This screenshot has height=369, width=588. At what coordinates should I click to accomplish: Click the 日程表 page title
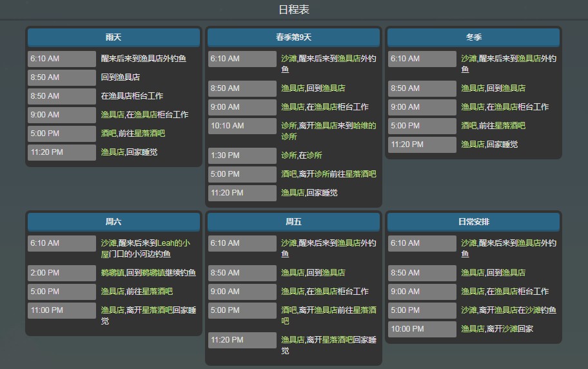pyautogui.click(x=293, y=10)
